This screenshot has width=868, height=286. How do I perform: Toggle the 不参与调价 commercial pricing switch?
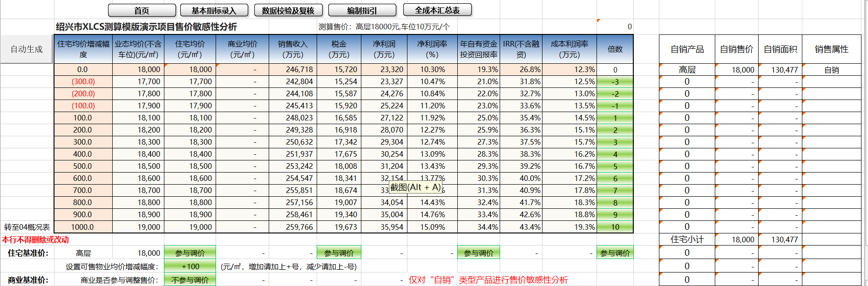click(190, 280)
